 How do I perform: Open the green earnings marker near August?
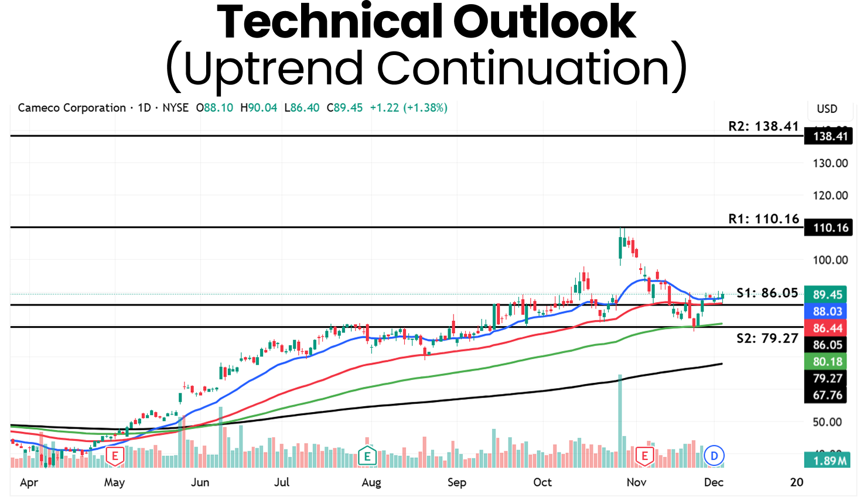(x=367, y=455)
